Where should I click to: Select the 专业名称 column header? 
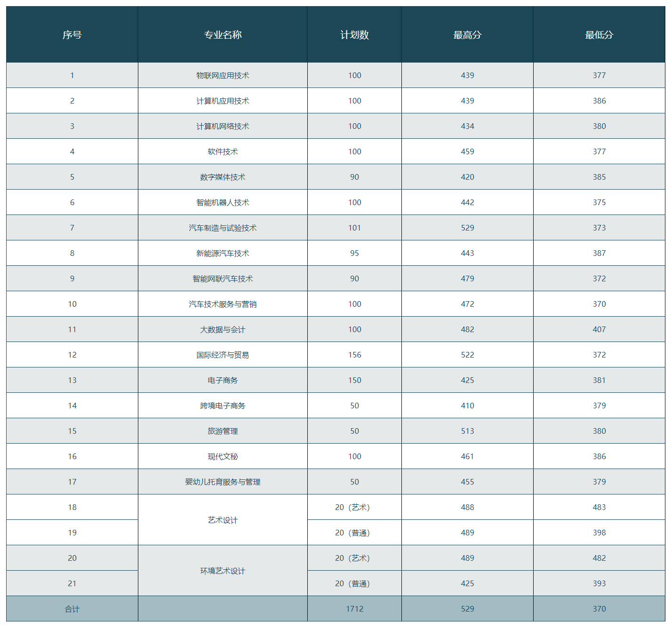click(x=223, y=34)
